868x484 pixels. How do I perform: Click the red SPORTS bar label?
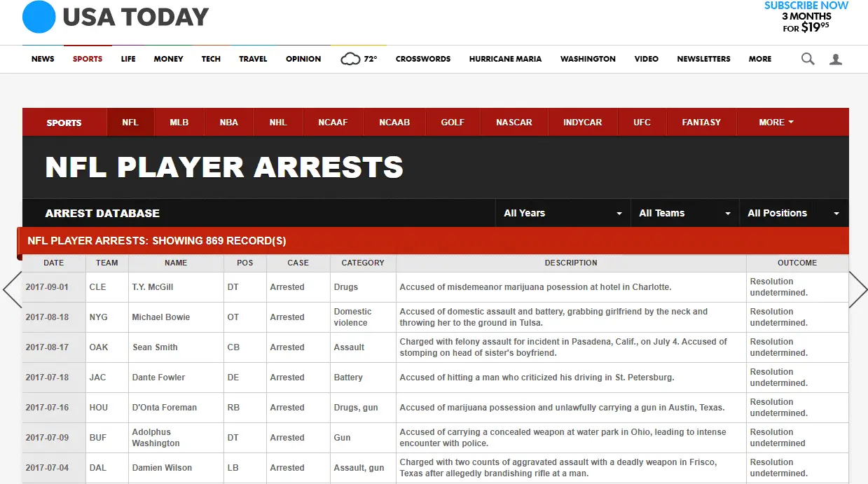coord(64,123)
